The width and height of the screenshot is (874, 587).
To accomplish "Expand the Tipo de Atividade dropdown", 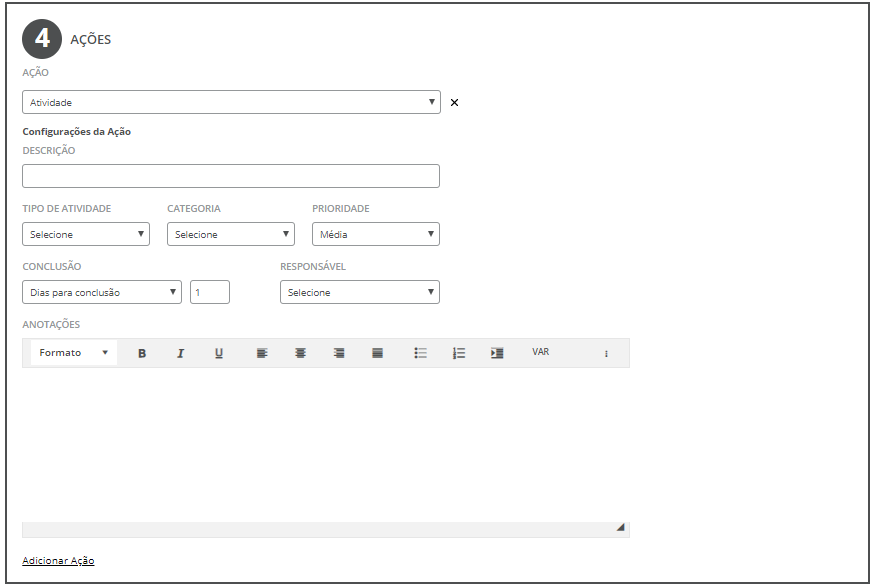I will [86, 234].
